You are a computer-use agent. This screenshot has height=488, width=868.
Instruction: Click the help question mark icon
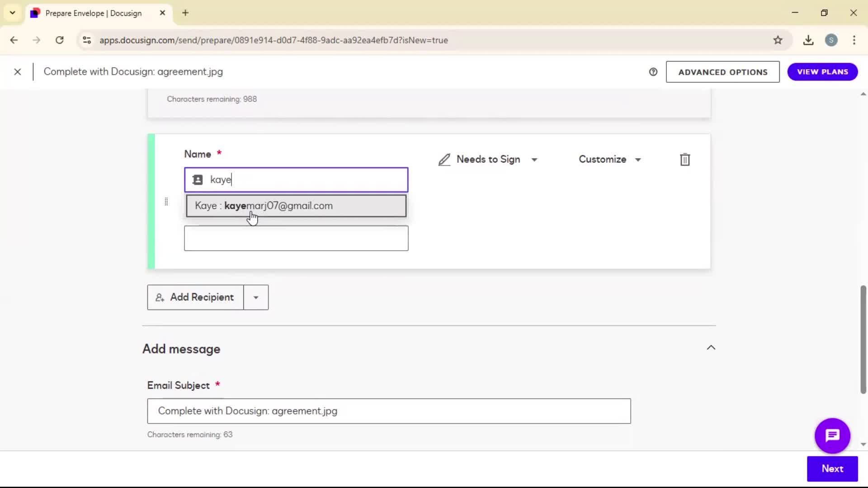[653, 72]
